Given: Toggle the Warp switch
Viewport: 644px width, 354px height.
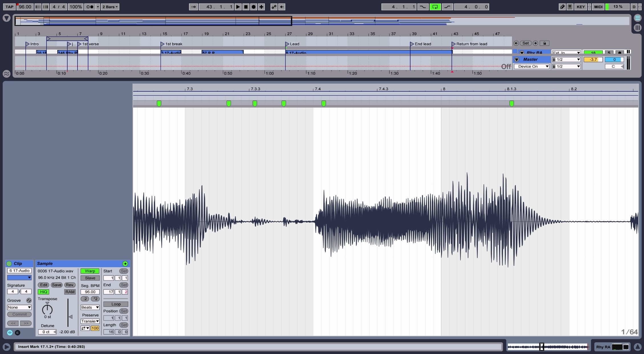Looking at the screenshot, I should pos(90,271).
